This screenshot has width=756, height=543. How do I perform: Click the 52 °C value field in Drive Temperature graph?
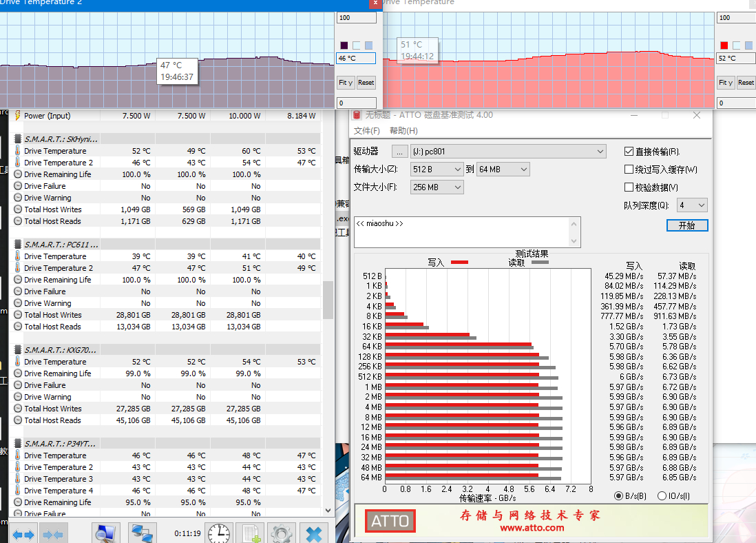[736, 59]
